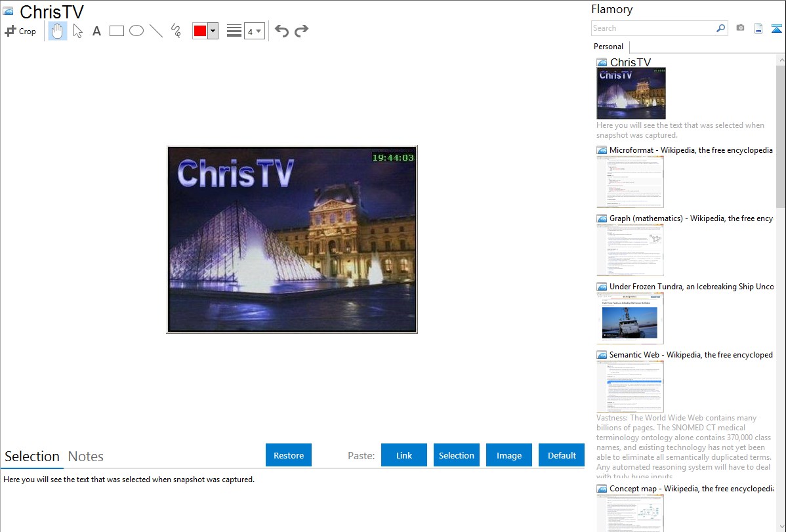Activate the hand pan tool
This screenshot has height=532, width=786.
[58, 31]
